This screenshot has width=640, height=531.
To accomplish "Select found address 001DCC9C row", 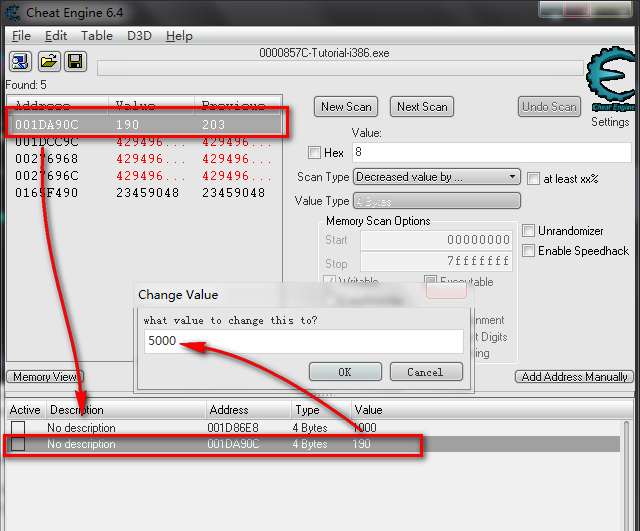I will (x=144, y=142).
